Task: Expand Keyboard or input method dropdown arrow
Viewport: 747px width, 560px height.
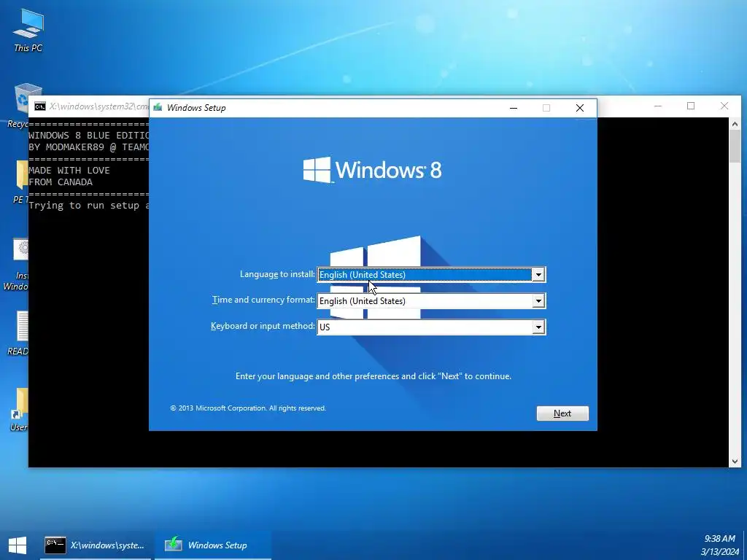Action: 538,327
